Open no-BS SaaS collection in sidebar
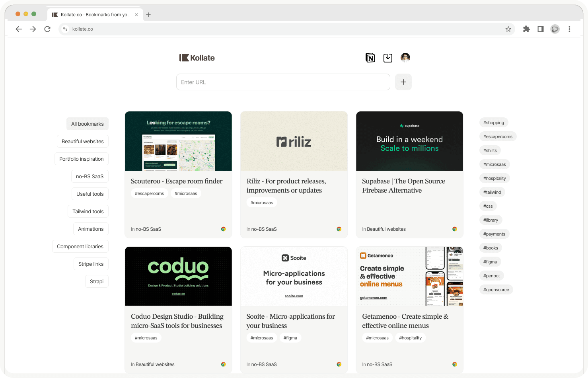Image resolution: width=588 pixels, height=378 pixels. [x=90, y=176]
